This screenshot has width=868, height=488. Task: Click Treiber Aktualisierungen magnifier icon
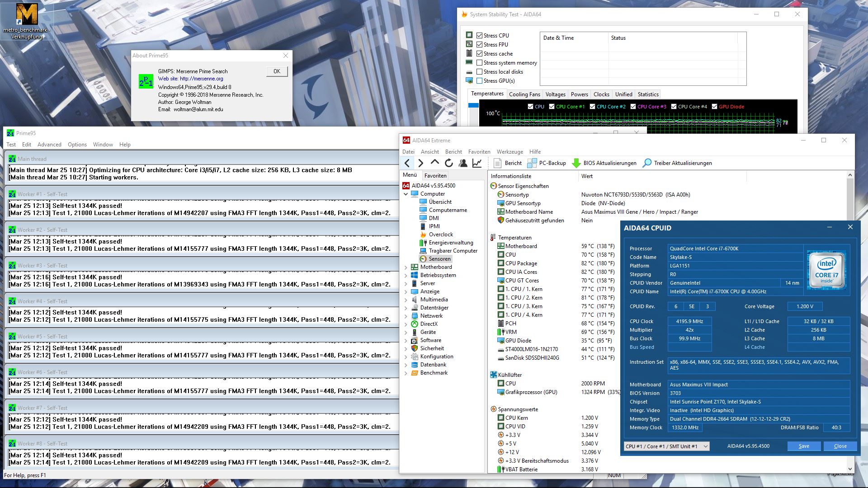(x=647, y=163)
